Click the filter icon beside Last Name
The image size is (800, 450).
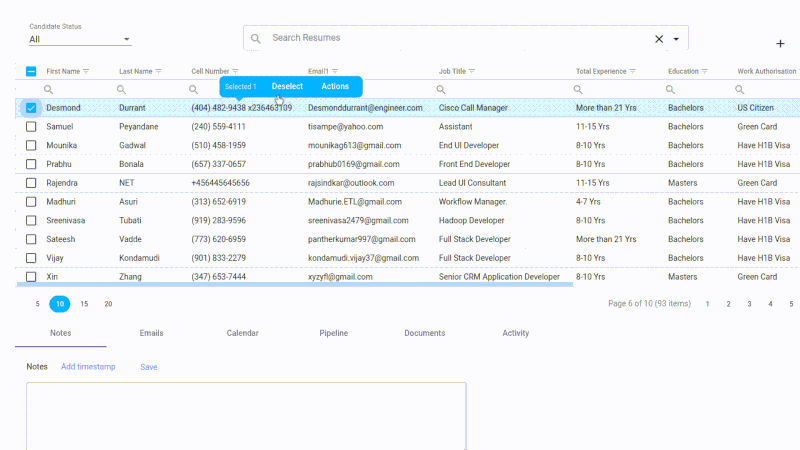[159, 72]
